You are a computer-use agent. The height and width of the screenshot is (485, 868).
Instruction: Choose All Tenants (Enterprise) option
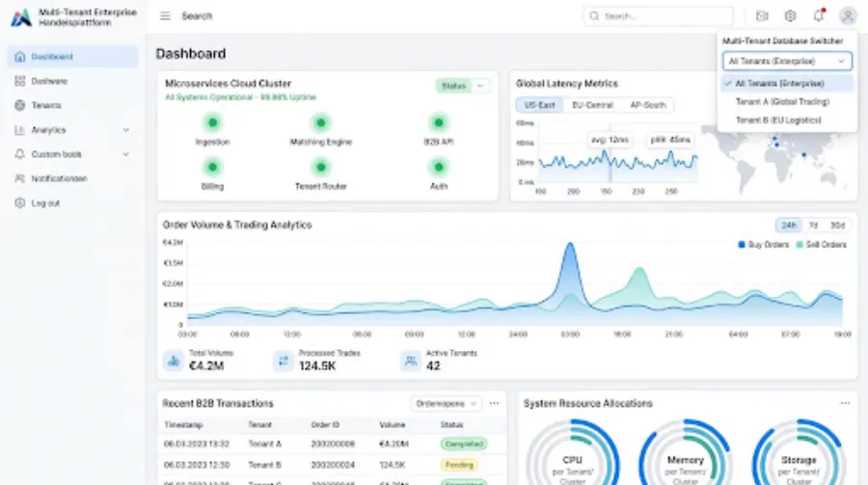(x=787, y=84)
